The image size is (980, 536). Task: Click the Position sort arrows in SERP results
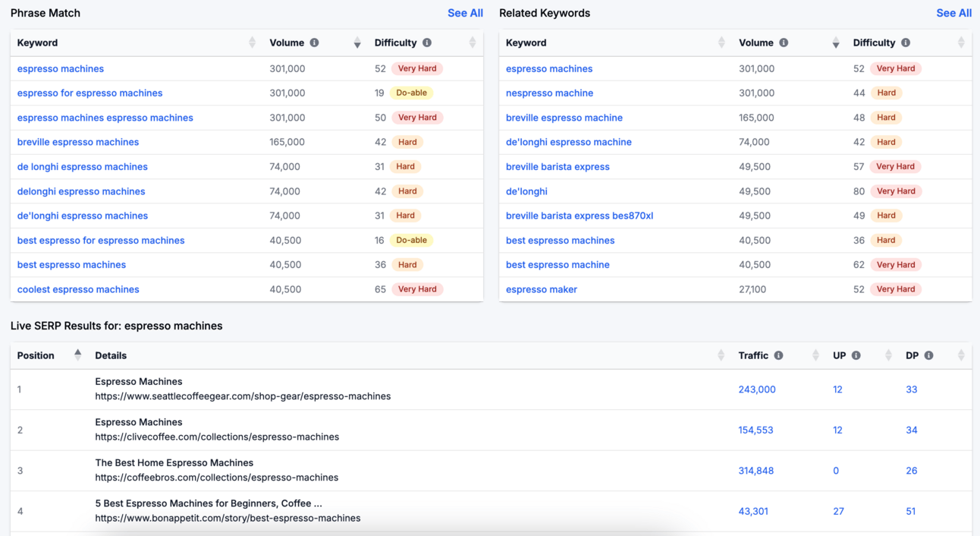77,355
